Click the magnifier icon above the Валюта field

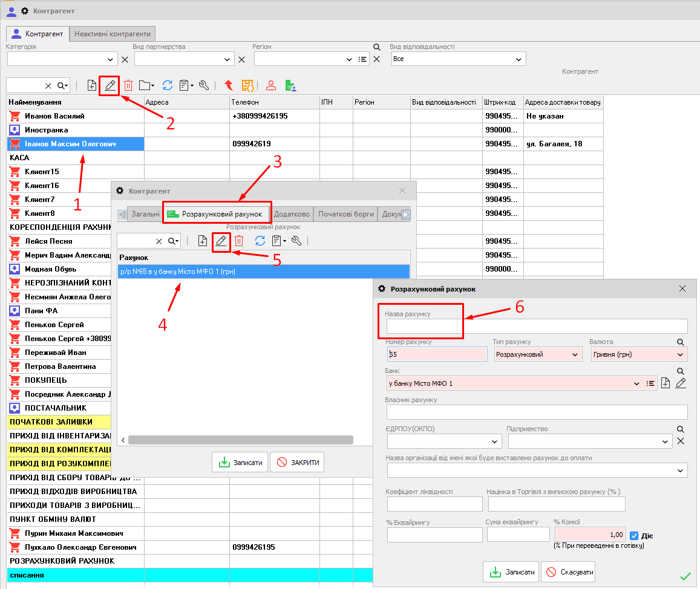[680, 342]
